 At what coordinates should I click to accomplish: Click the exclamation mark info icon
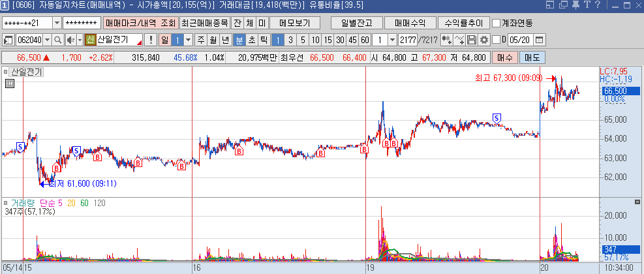[151, 40]
